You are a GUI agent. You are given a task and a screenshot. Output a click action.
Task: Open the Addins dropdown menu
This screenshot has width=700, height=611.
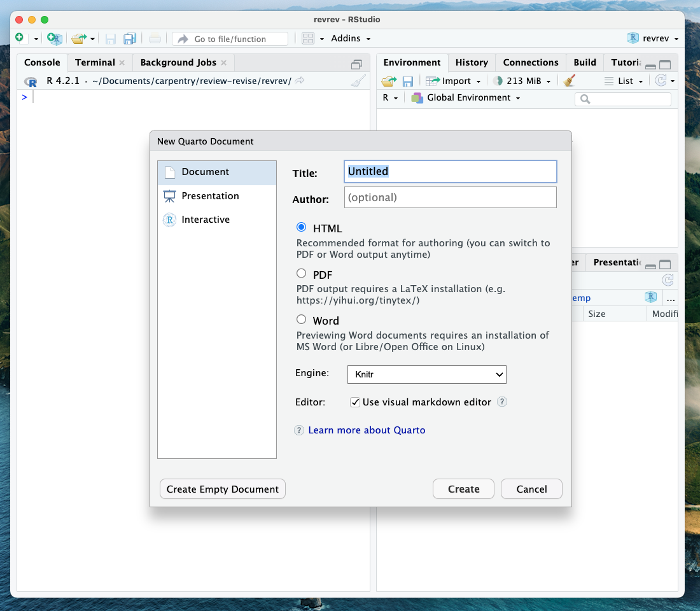(351, 38)
